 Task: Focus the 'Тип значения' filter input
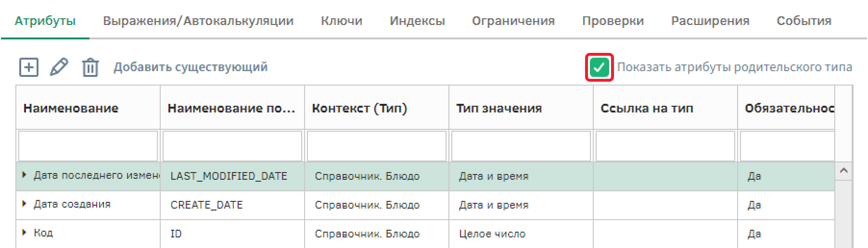521,146
